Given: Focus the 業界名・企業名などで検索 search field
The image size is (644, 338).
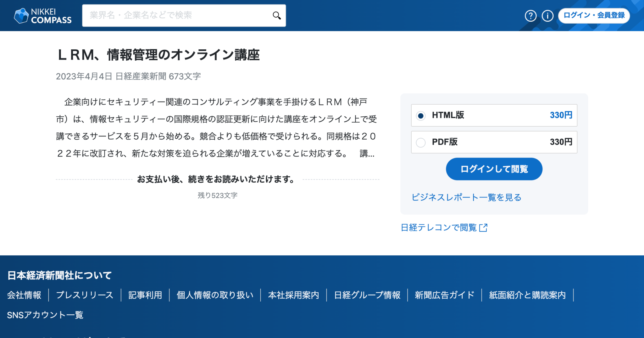Looking at the screenshot, I should [x=184, y=15].
